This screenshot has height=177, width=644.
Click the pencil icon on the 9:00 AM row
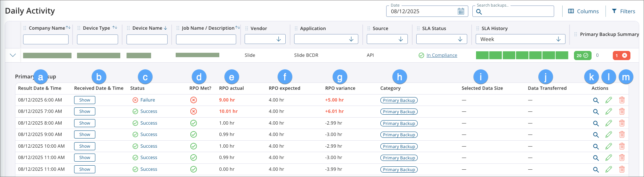pyautogui.click(x=609, y=134)
